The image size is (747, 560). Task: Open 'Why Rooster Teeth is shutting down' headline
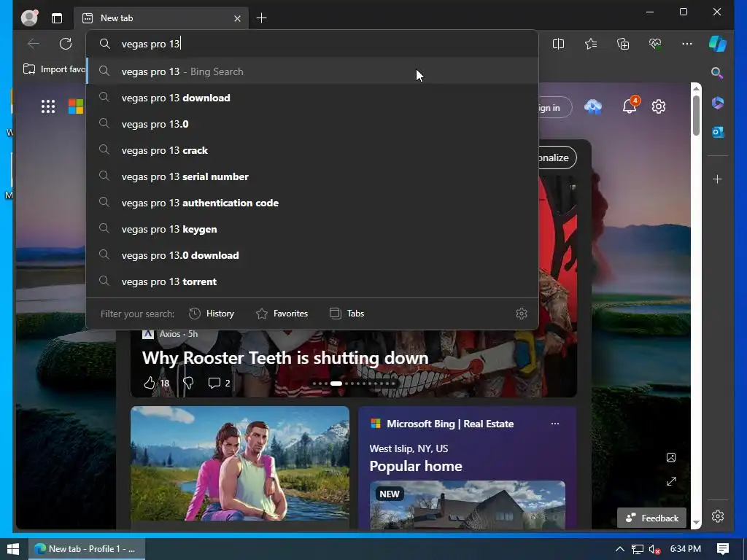[285, 357]
